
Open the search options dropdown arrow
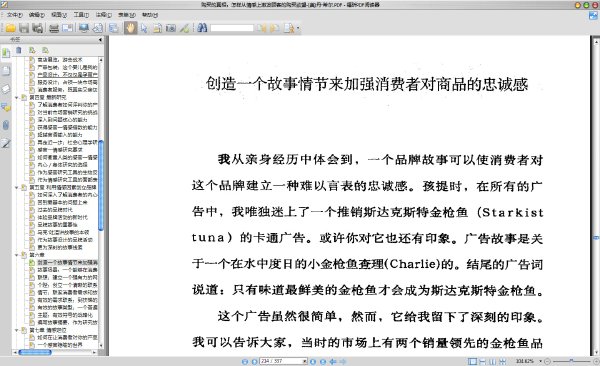point(298,28)
